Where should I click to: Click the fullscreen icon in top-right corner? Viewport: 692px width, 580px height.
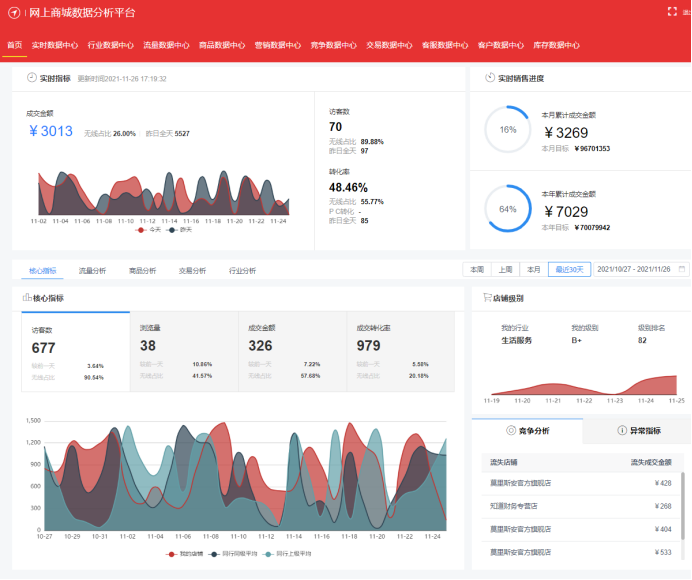point(672,12)
